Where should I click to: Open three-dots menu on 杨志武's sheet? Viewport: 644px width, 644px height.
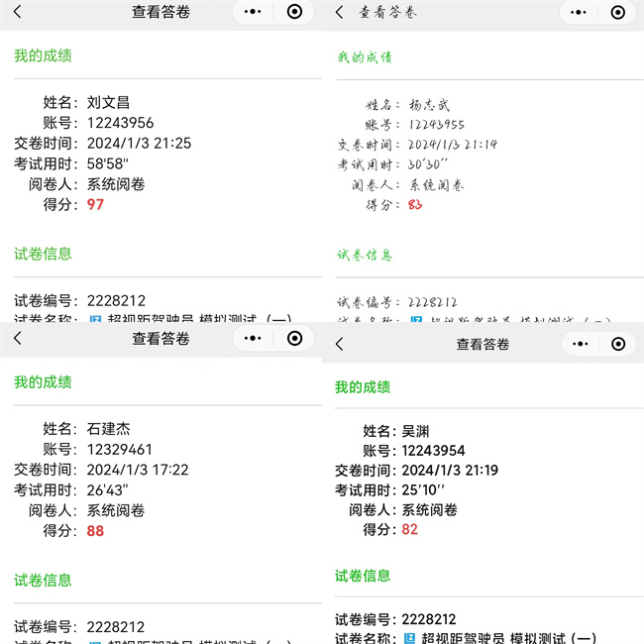coord(577,12)
